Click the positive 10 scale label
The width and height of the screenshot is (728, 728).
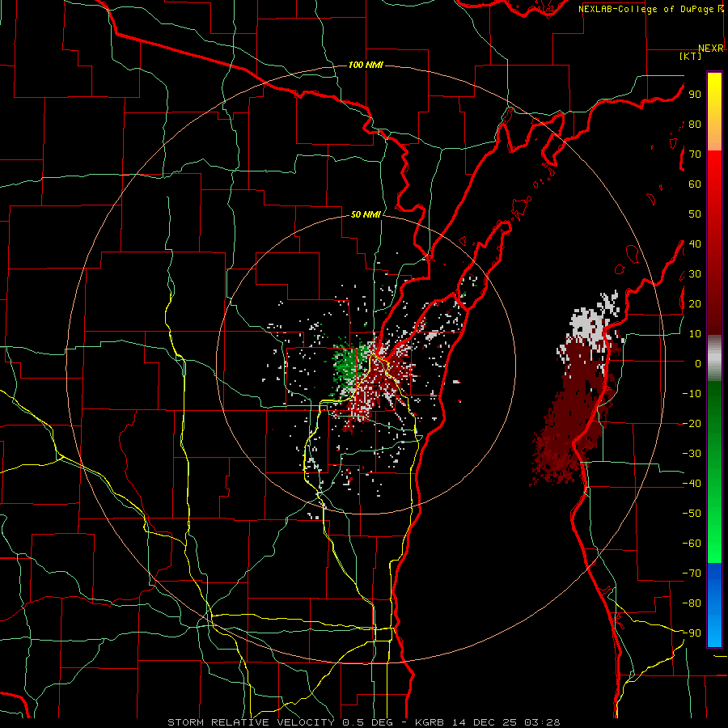[695, 334]
